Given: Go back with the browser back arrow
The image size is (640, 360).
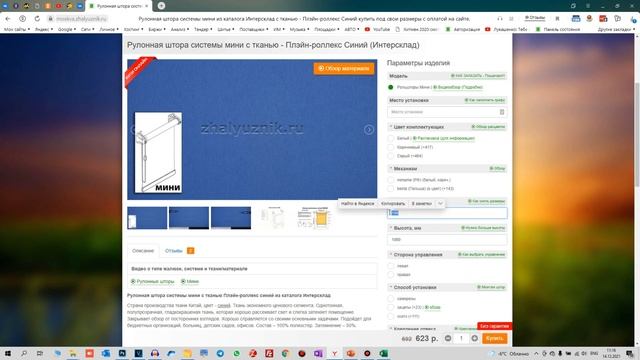Looking at the screenshot, I should 8,19.
